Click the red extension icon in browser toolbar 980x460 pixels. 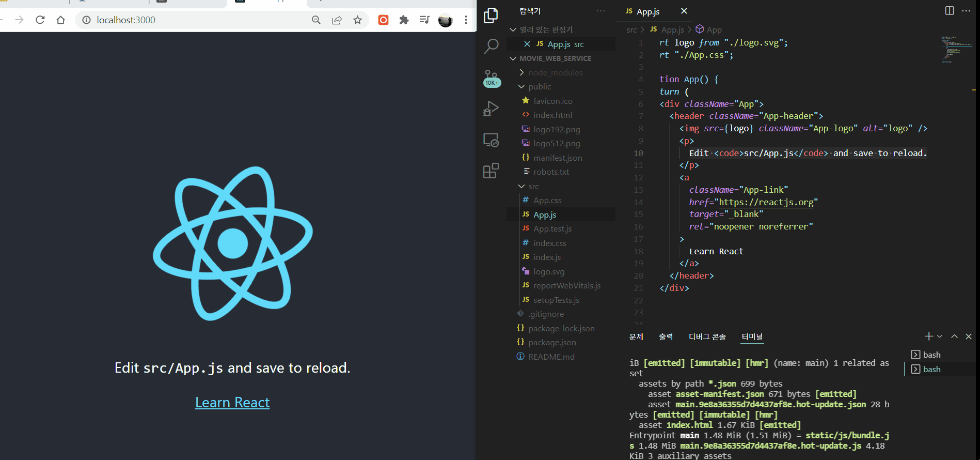click(x=383, y=20)
